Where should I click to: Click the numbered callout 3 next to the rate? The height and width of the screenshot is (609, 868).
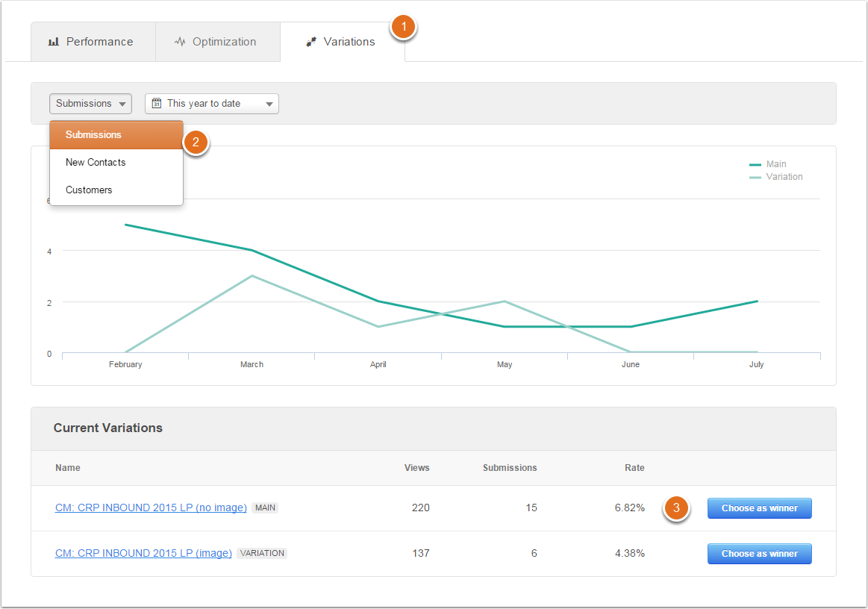pos(675,507)
